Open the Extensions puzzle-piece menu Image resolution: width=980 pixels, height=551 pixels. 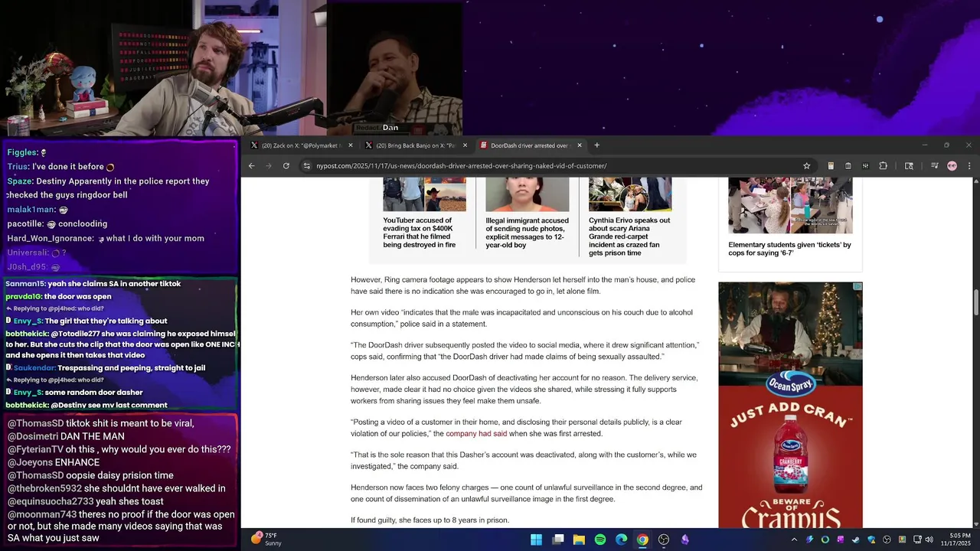coord(883,166)
